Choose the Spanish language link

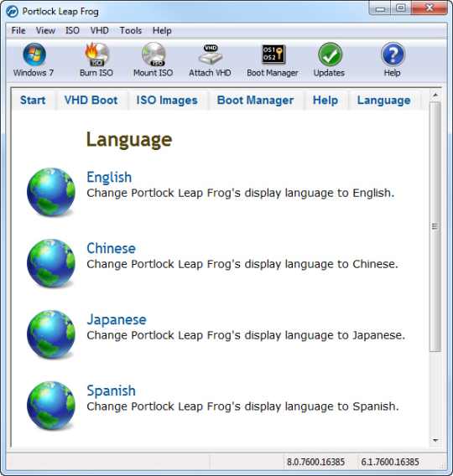(x=112, y=391)
